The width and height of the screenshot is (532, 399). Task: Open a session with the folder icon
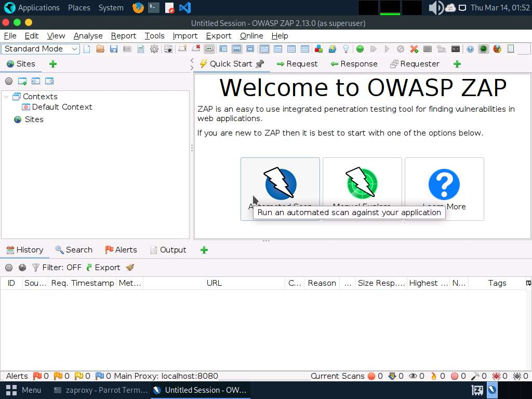pos(100,49)
